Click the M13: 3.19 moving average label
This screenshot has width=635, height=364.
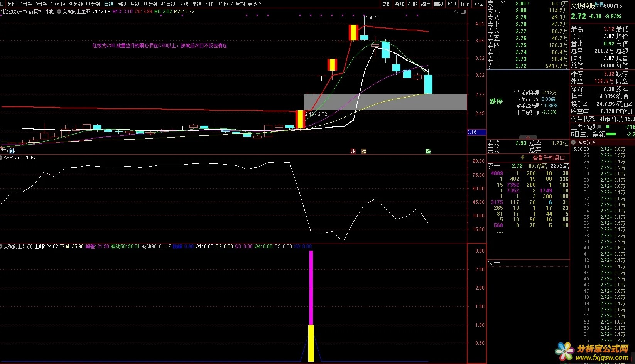pyautogui.click(x=122, y=12)
